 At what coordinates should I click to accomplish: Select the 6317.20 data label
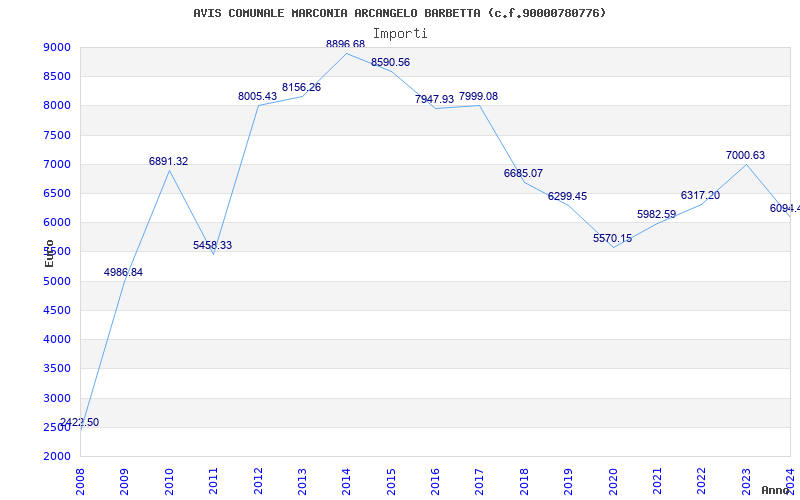(x=701, y=195)
